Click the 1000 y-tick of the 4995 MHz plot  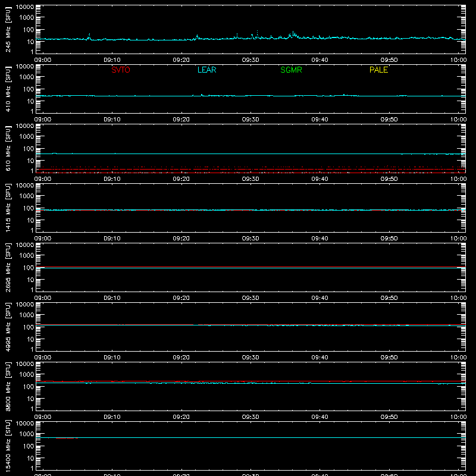(27, 315)
